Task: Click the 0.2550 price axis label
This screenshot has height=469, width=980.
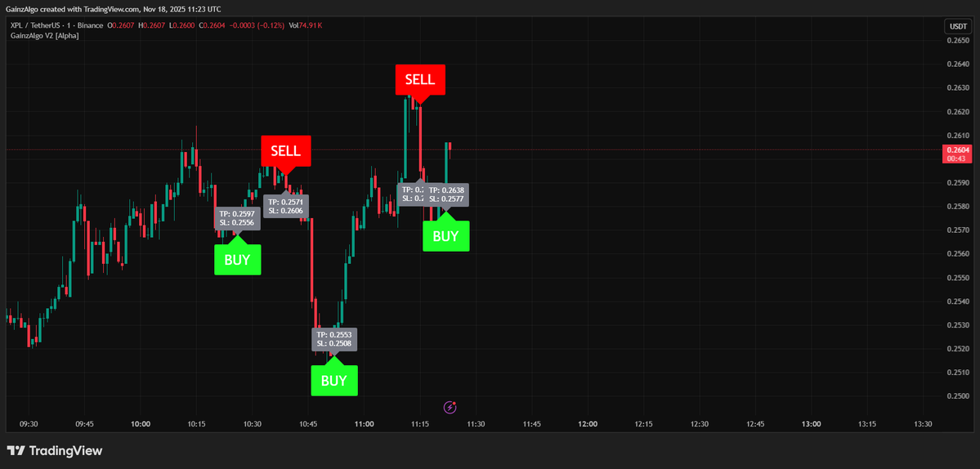Action: pos(957,278)
